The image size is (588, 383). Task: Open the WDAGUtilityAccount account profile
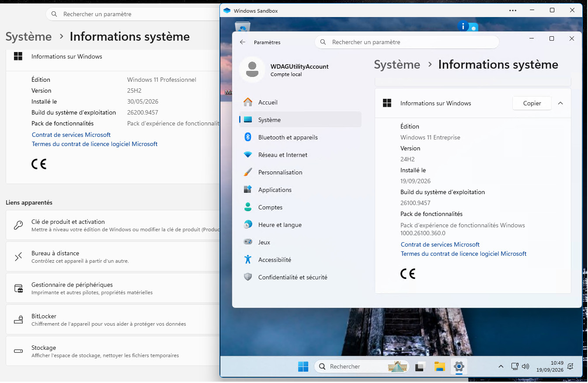point(284,70)
